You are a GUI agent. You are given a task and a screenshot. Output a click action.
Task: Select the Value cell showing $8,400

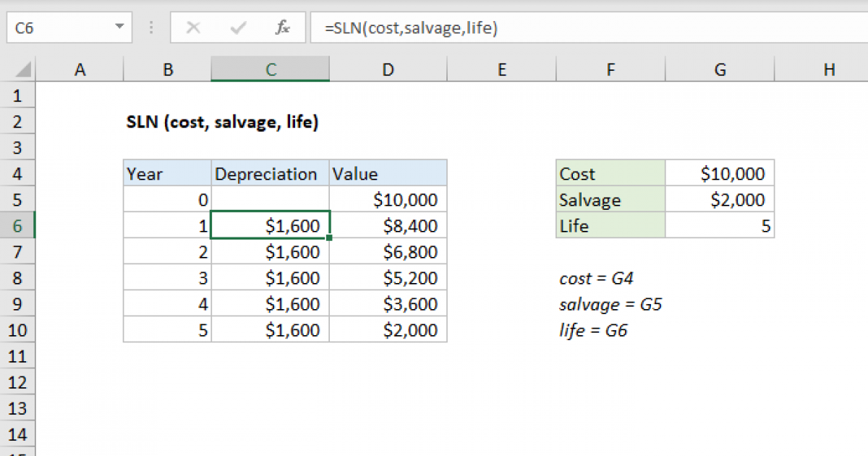point(388,225)
